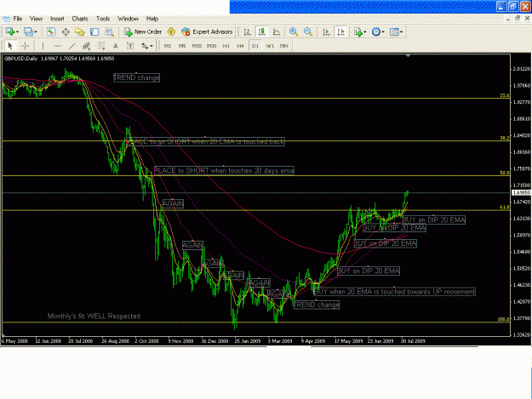
Task: Select the Crosshair tool
Action: point(25,46)
